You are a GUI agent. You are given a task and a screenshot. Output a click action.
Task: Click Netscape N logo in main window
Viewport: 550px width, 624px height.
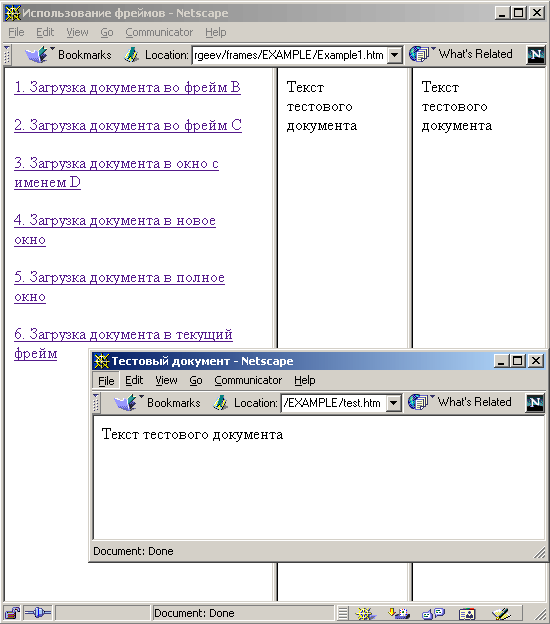(536, 55)
